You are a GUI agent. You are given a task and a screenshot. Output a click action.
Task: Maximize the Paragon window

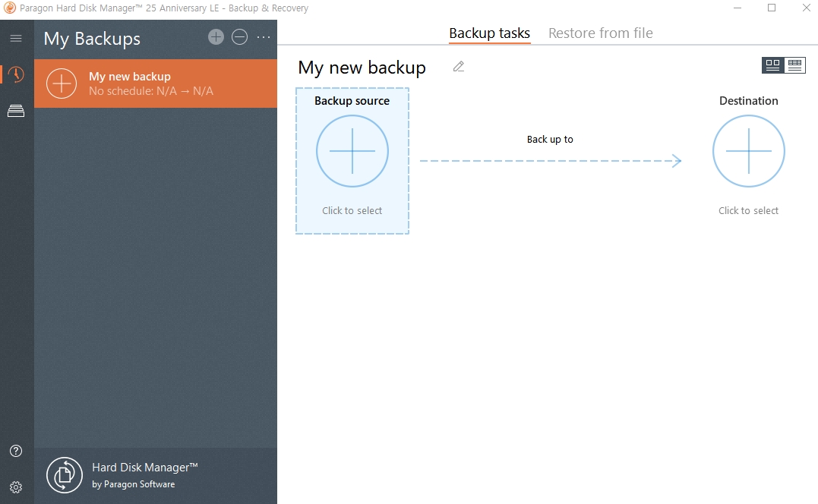tap(772, 8)
